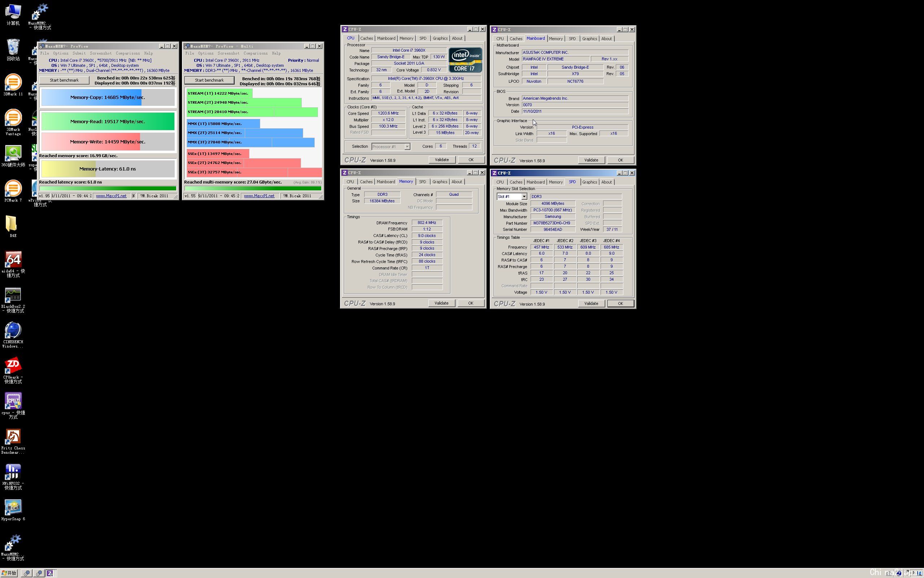924x578 pixels.
Task: Click the Z icon in the SPD CPU-Z title bar
Action: point(494,173)
